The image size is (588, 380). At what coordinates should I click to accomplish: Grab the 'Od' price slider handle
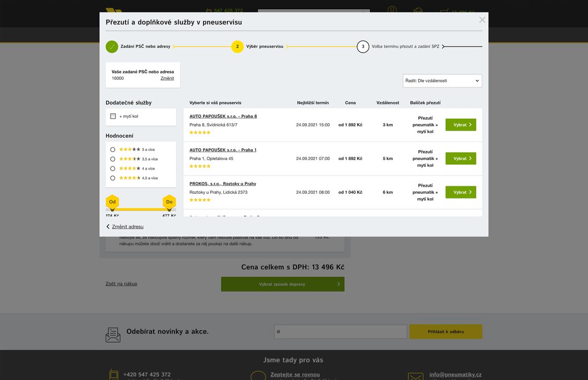click(112, 202)
